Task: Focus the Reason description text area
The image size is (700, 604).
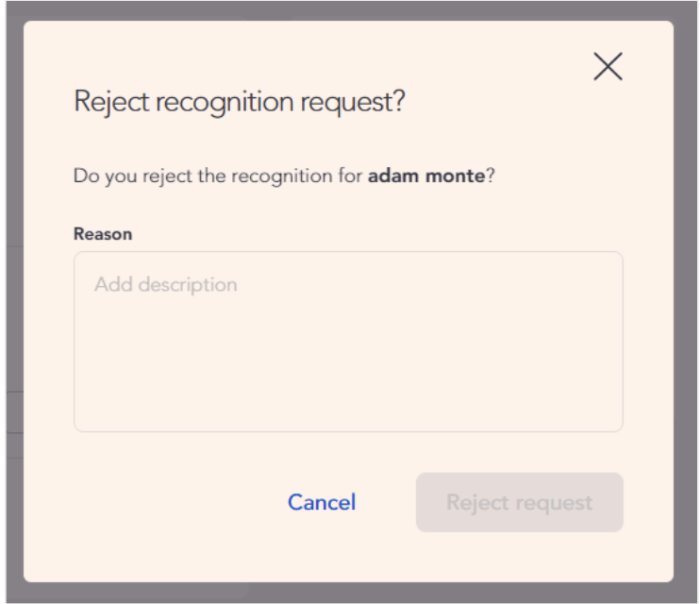Action: pos(348,342)
